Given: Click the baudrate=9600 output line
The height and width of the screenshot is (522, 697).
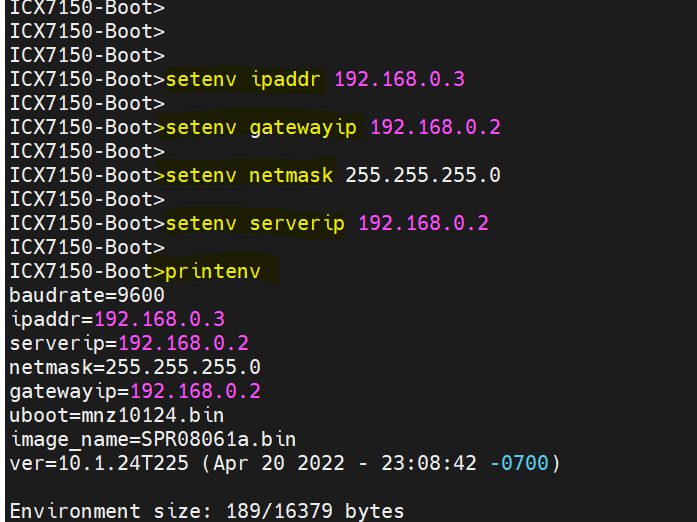Looking at the screenshot, I should click(x=87, y=295).
